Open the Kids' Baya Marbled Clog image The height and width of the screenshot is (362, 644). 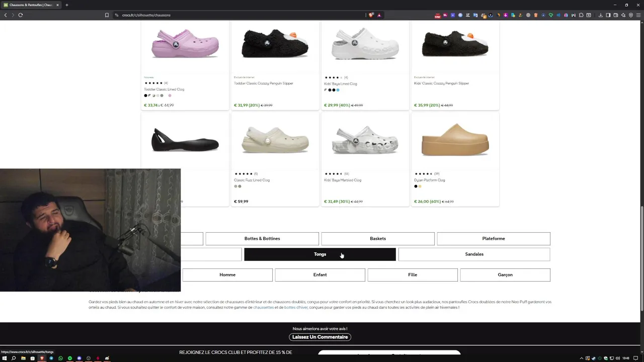365,140
